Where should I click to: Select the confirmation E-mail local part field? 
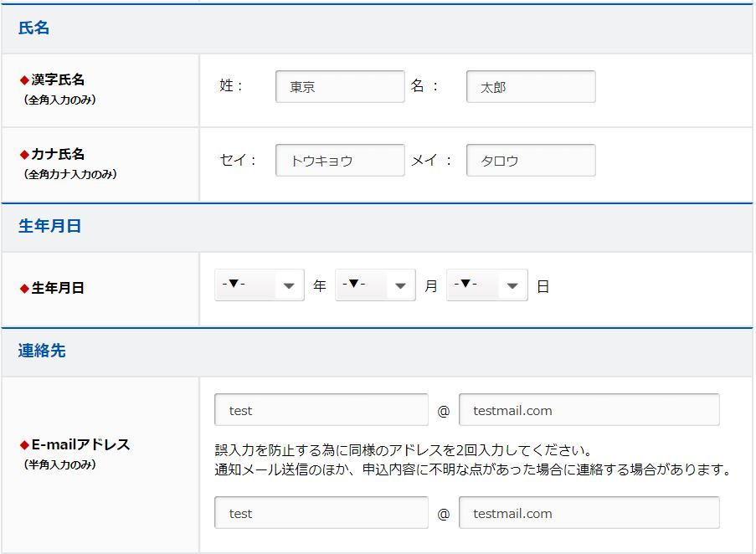tap(321, 513)
